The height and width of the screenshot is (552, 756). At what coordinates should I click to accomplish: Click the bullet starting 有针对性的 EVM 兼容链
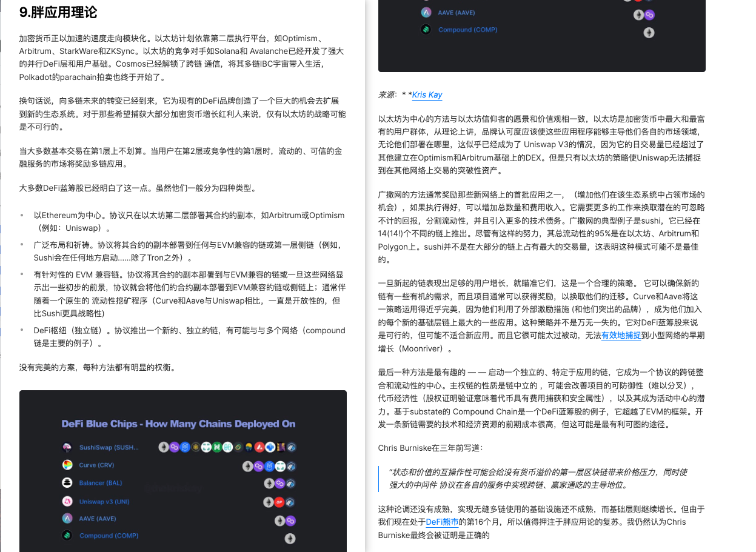coord(189,294)
